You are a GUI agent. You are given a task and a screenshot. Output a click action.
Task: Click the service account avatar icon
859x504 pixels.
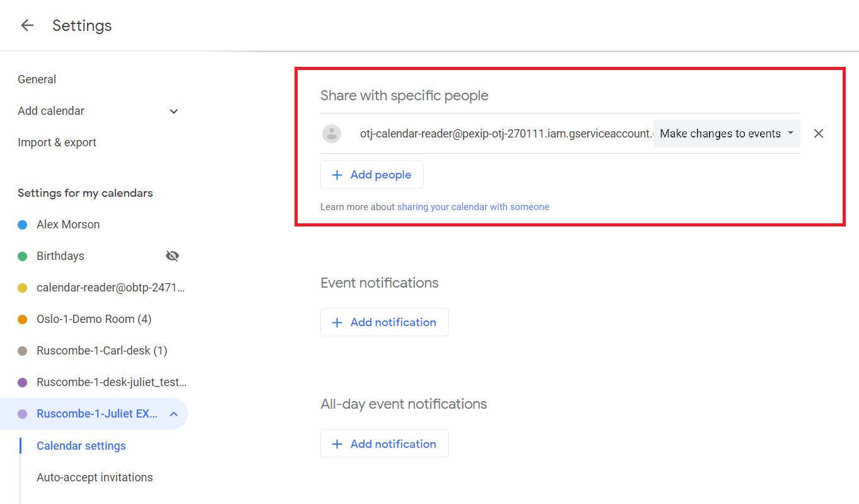pyautogui.click(x=332, y=134)
